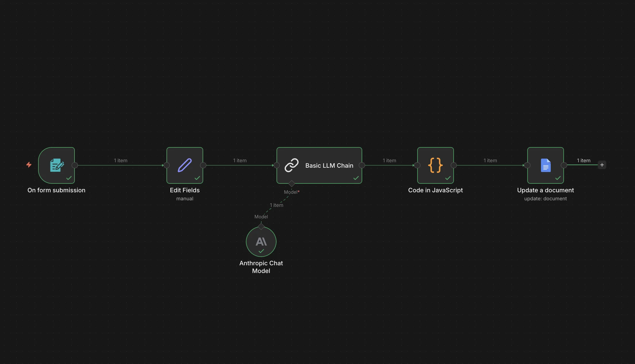Click the checkmark under Anthropic Chat Model
The width and height of the screenshot is (635, 364).
click(261, 251)
